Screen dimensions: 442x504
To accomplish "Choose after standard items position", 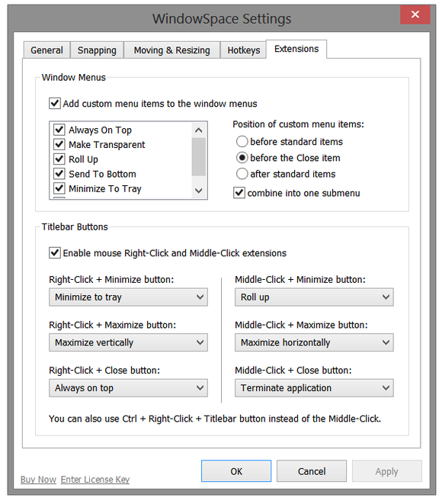I will coord(242,174).
